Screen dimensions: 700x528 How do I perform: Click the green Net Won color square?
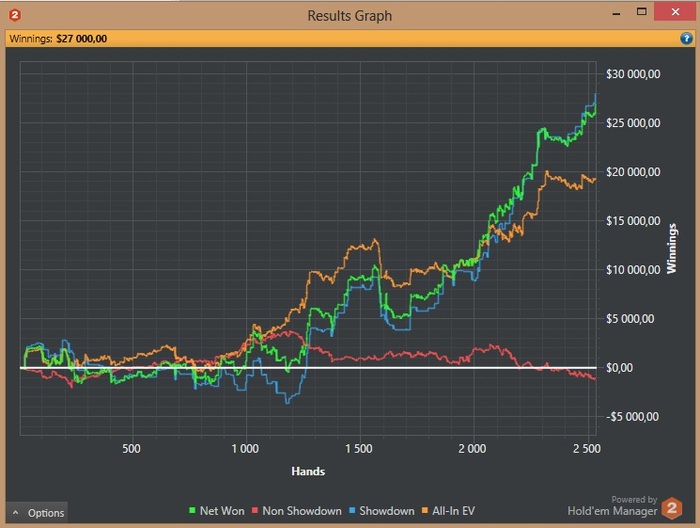tap(192, 510)
